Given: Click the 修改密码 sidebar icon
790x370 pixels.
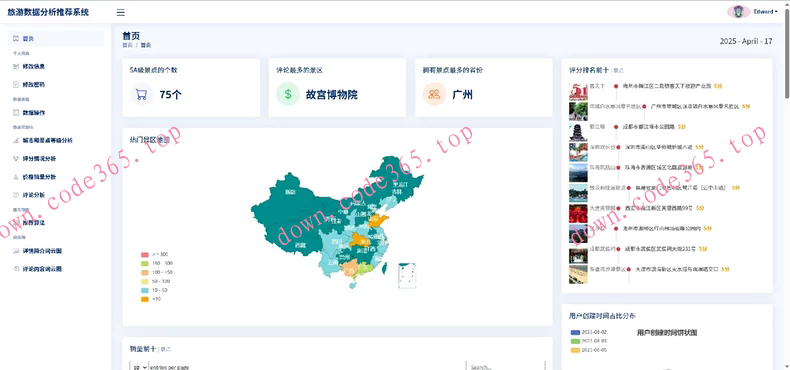Looking at the screenshot, I should (16, 85).
